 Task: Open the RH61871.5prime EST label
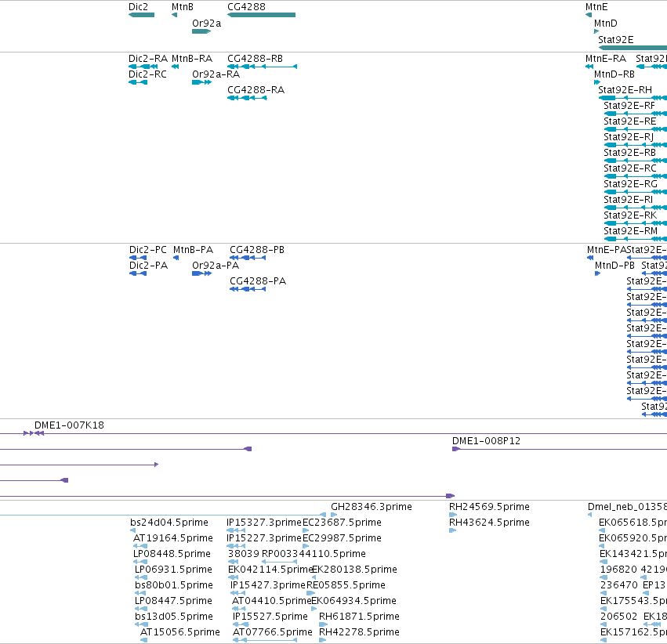click(360, 617)
